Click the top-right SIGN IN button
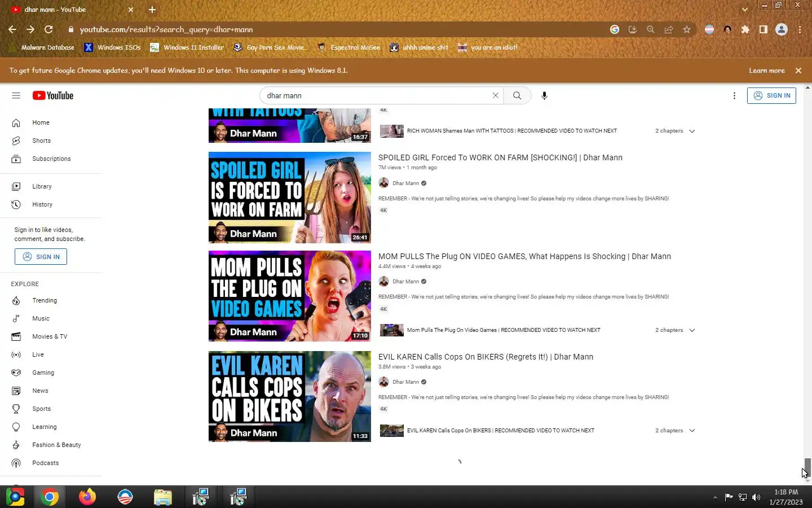This screenshot has height=508, width=812. pyautogui.click(x=771, y=95)
